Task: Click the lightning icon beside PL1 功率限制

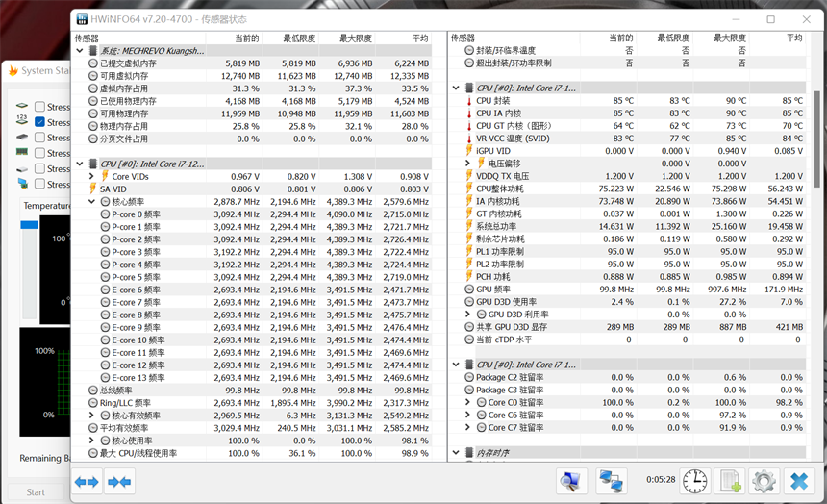Action: pos(469,251)
